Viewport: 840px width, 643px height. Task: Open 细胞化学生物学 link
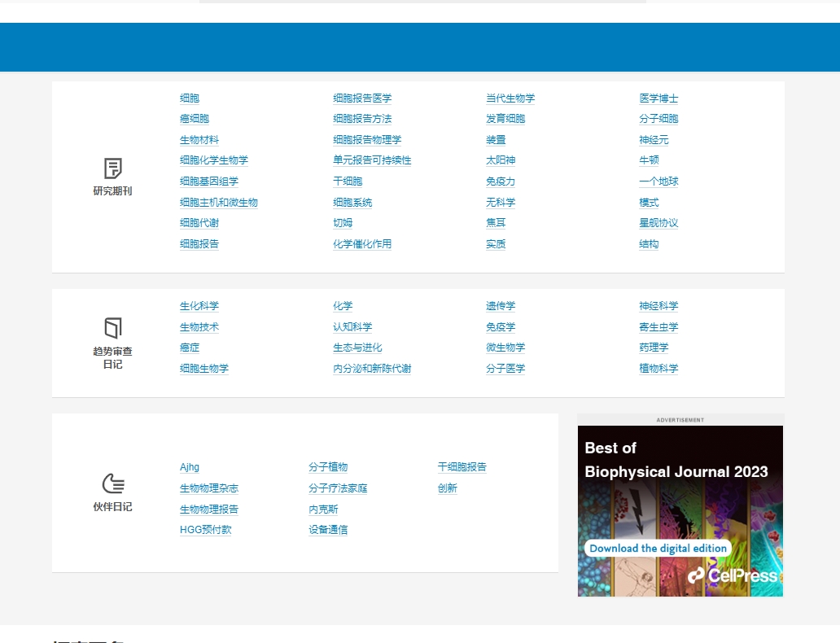pyautogui.click(x=214, y=160)
